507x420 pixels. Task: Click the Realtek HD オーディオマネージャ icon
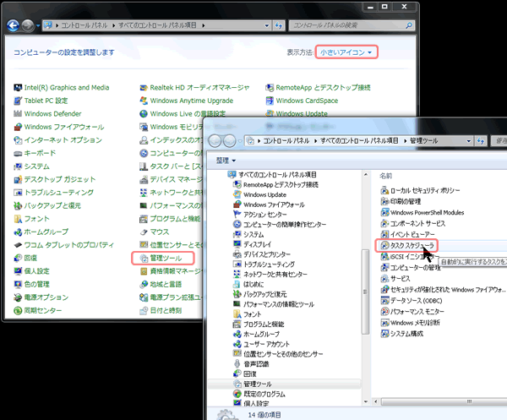click(144, 88)
